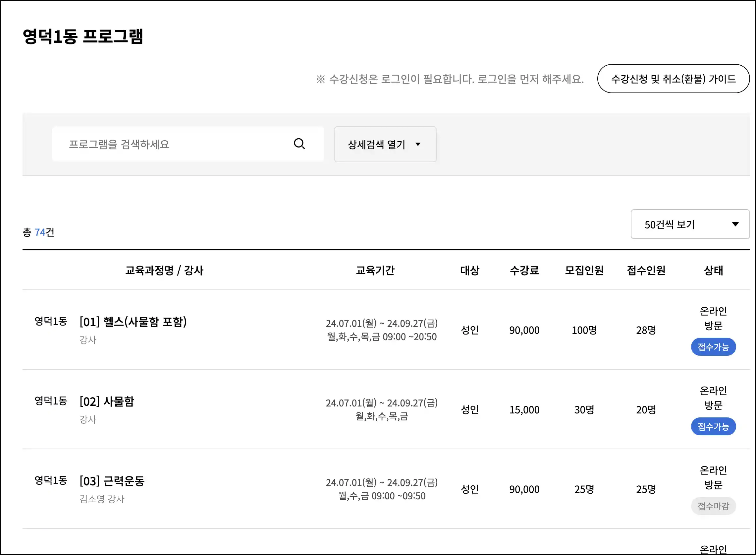Open the 50건씩 보기 page size dropdown
Viewport: 756px width, 555px height.
click(x=689, y=224)
